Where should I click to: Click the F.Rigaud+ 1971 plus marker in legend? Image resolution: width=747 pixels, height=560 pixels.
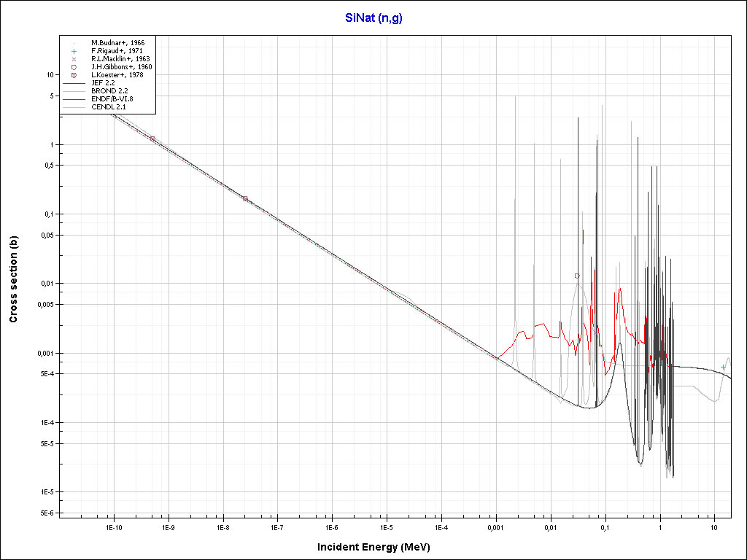click(x=74, y=51)
